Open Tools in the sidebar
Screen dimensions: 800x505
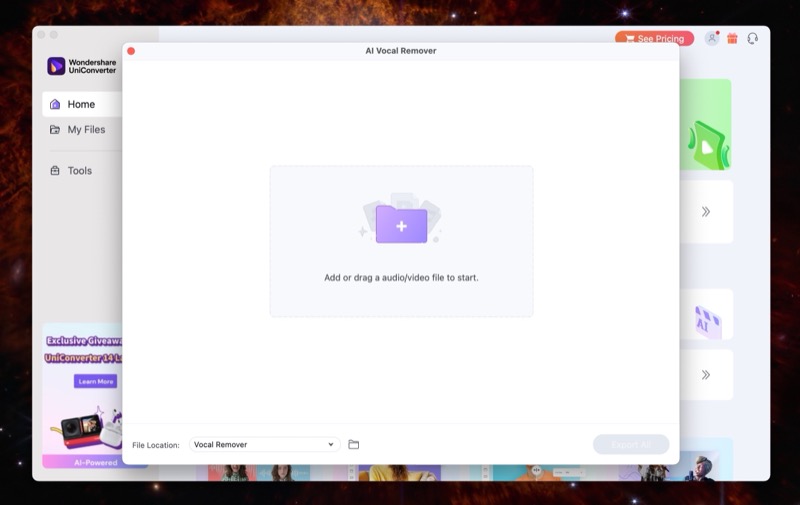click(83, 170)
